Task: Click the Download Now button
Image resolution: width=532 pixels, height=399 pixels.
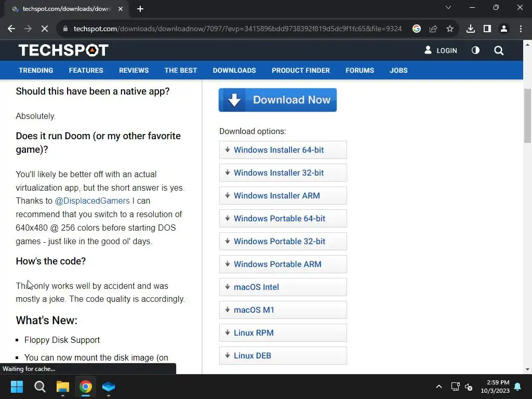Action: 277,100
